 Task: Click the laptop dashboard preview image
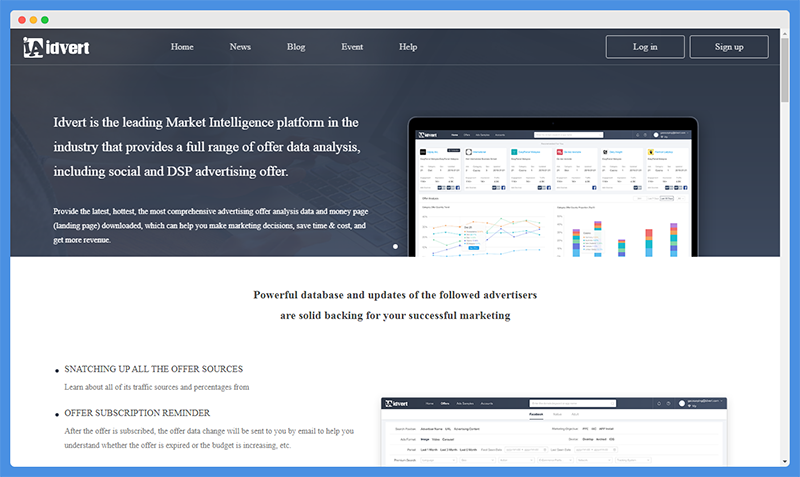[x=553, y=187]
